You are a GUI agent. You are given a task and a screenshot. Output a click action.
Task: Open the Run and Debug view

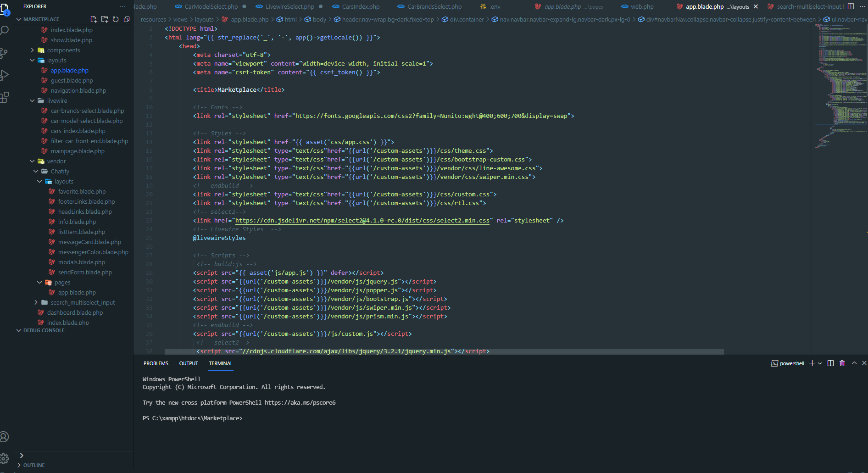[5, 75]
